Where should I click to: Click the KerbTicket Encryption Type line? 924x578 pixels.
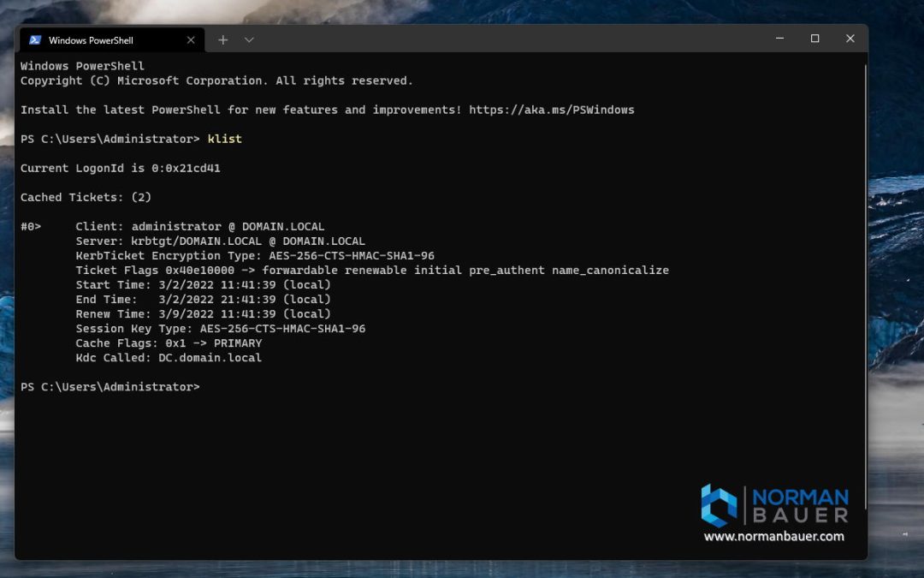[255, 256]
